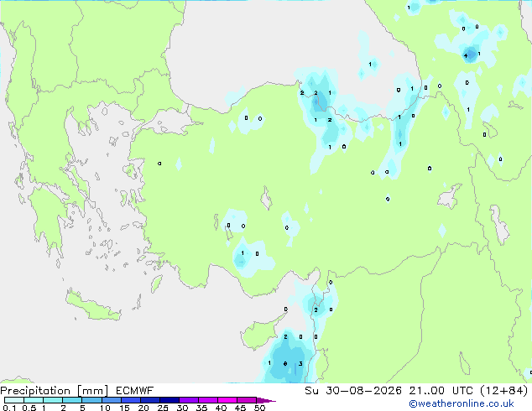Image resolution: width=532 pixels, height=411 pixels.
Task: Click the "10" legend value
Action: point(105,408)
